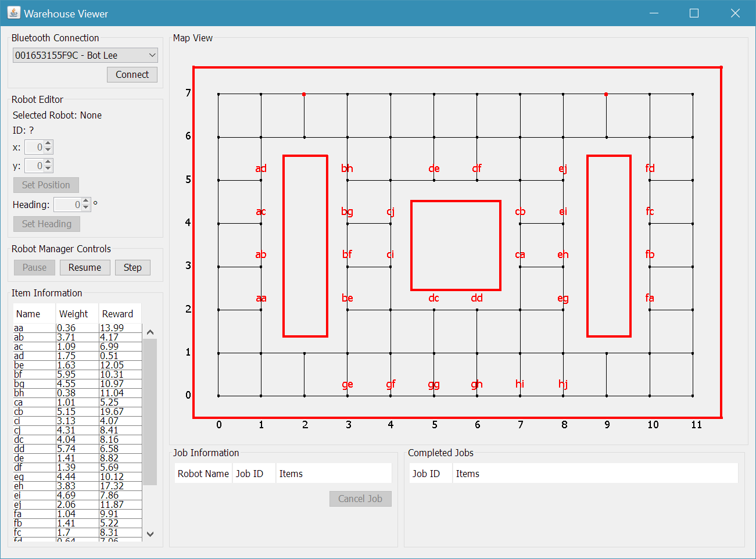Select the red robot marker above column 9
The image size is (756, 559).
606,94
